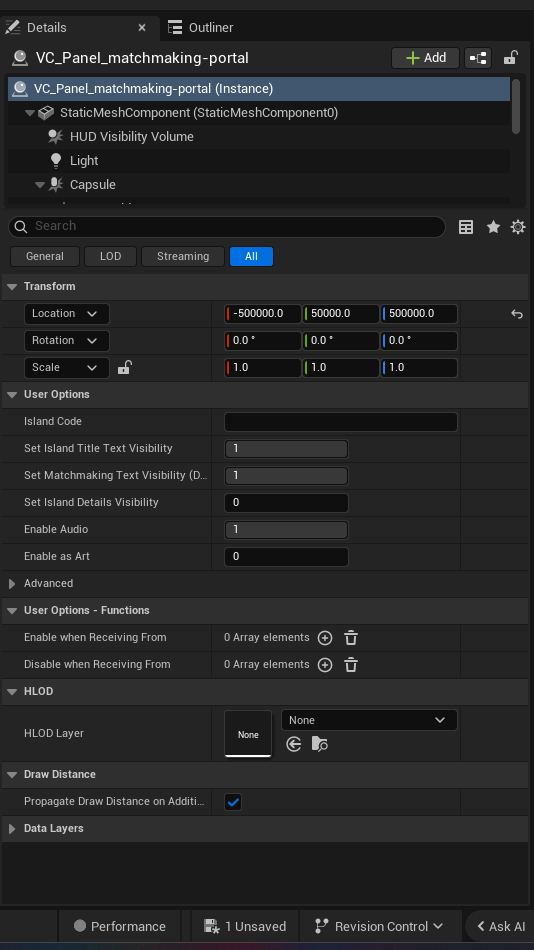The width and height of the screenshot is (534, 950).
Task: Open the Revision Control menu
Action: click(x=379, y=926)
